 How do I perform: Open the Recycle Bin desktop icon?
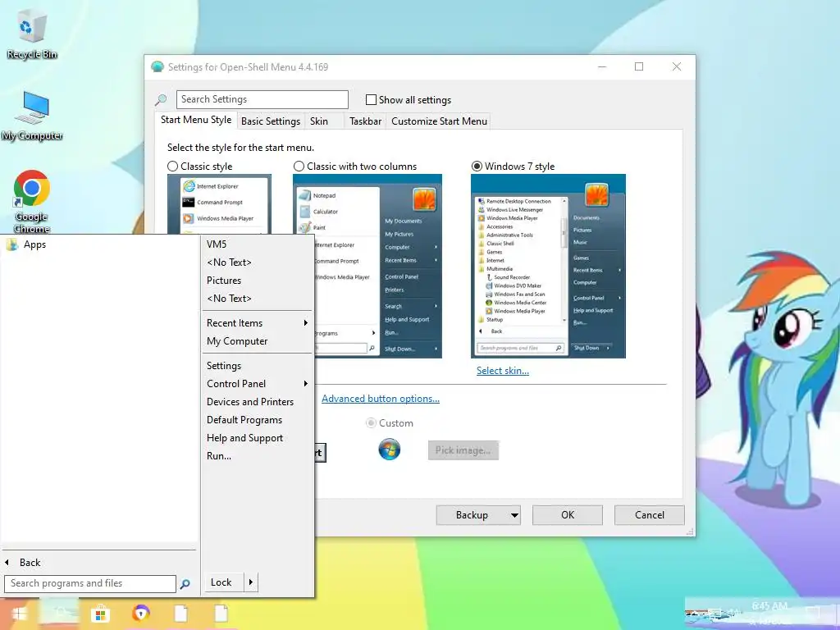tap(31, 36)
